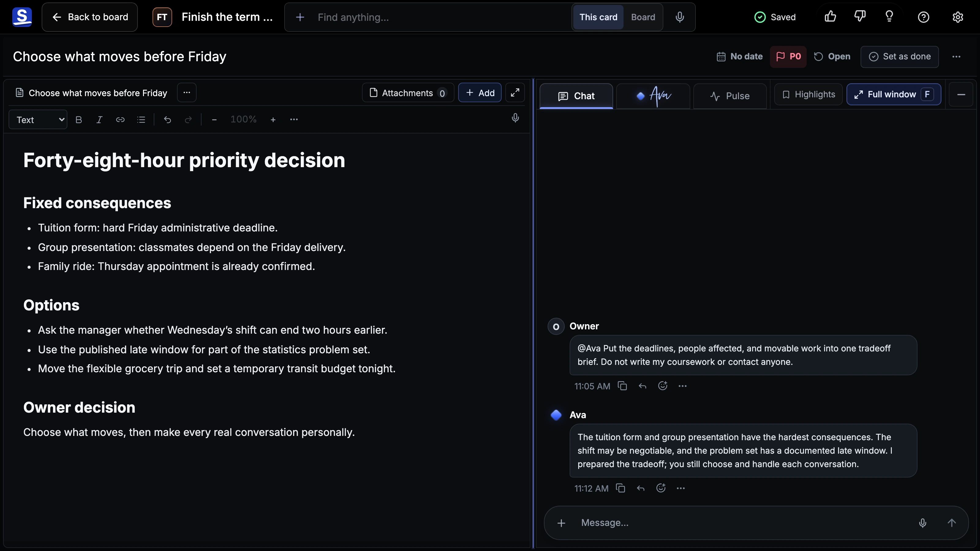Open card more options ellipsis
The height and width of the screenshot is (551, 980).
coord(956,57)
